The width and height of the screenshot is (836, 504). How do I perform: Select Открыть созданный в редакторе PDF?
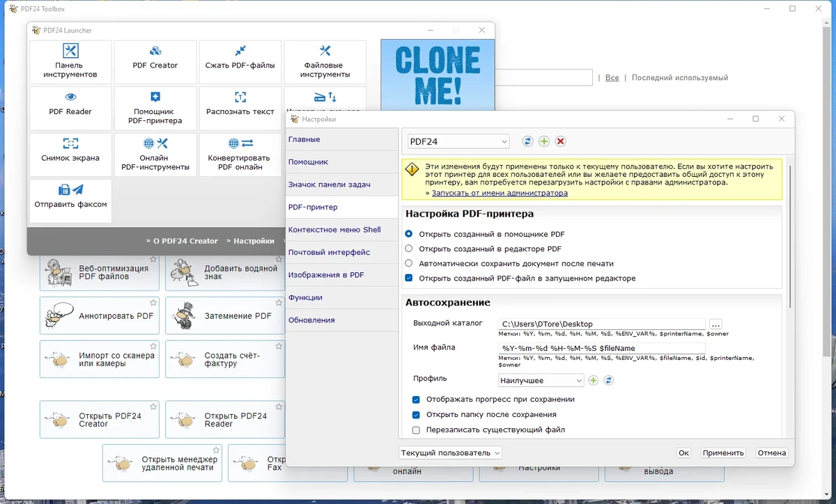tap(409, 249)
